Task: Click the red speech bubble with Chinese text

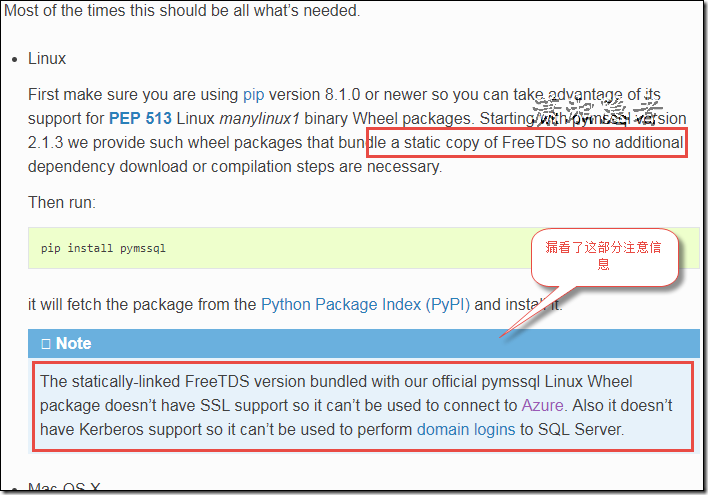Action: (603, 255)
